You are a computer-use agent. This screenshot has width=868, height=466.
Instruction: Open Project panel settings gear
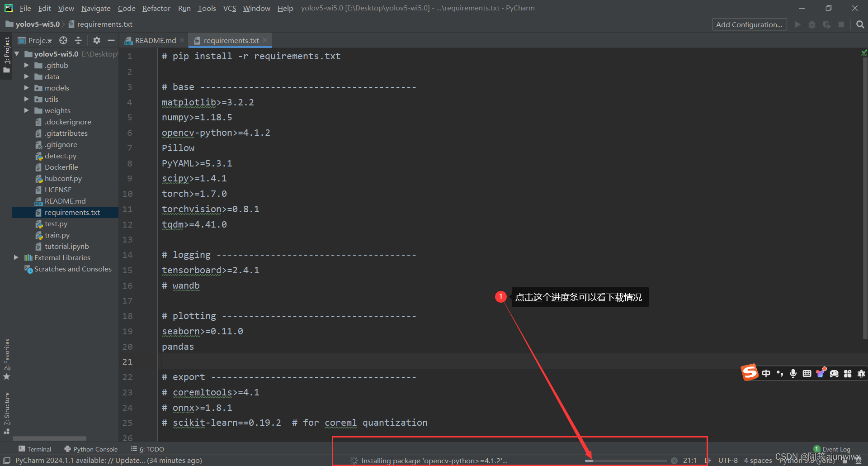96,40
